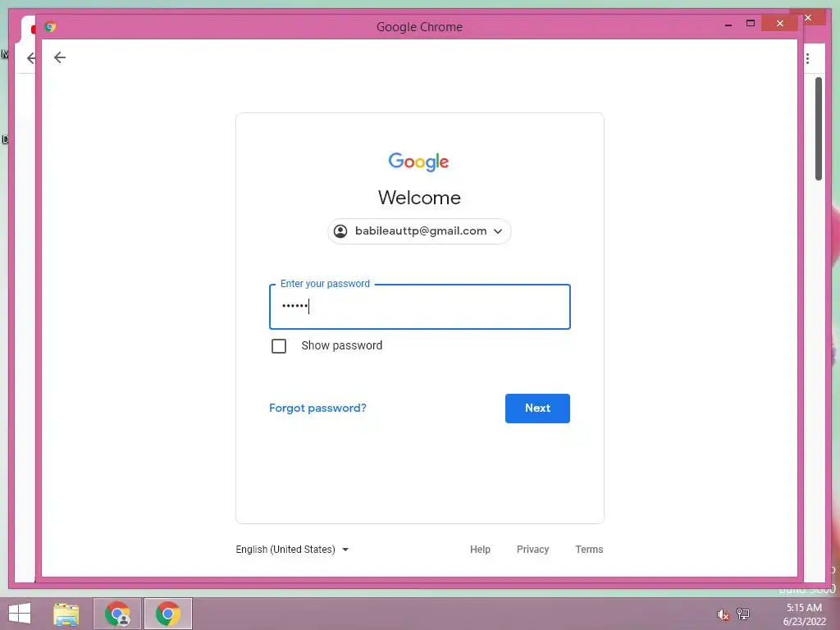Viewport: 840px width, 630px height.
Task: Open the Privacy link in the footer
Action: [532, 550]
